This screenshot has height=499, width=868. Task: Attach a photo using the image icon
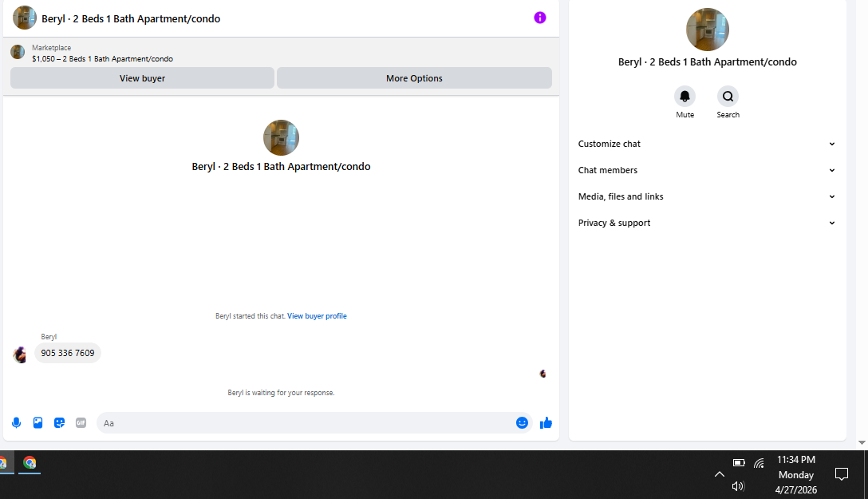click(x=37, y=423)
